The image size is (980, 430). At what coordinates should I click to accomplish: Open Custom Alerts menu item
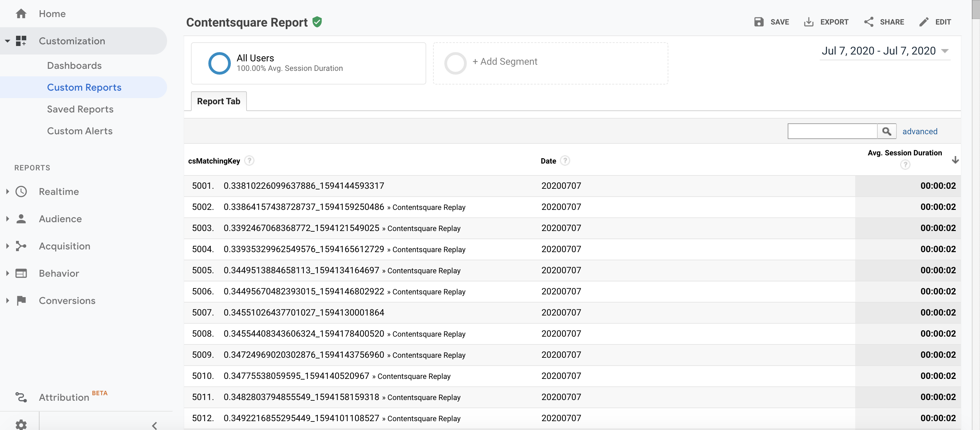(80, 131)
